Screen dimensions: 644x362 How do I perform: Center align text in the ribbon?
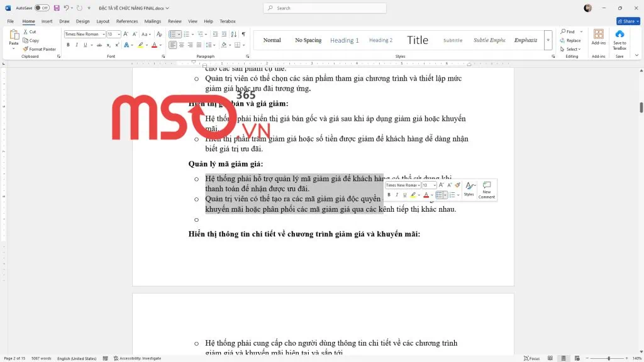pos(182,45)
